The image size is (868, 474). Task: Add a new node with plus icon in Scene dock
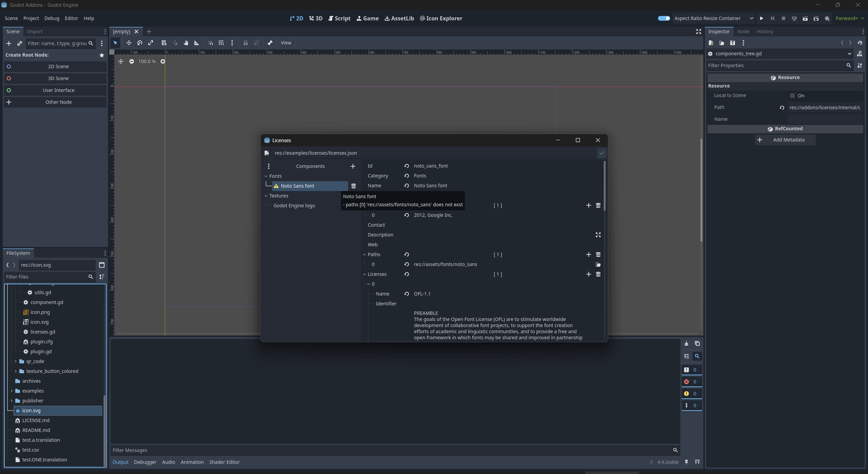pyautogui.click(x=9, y=43)
